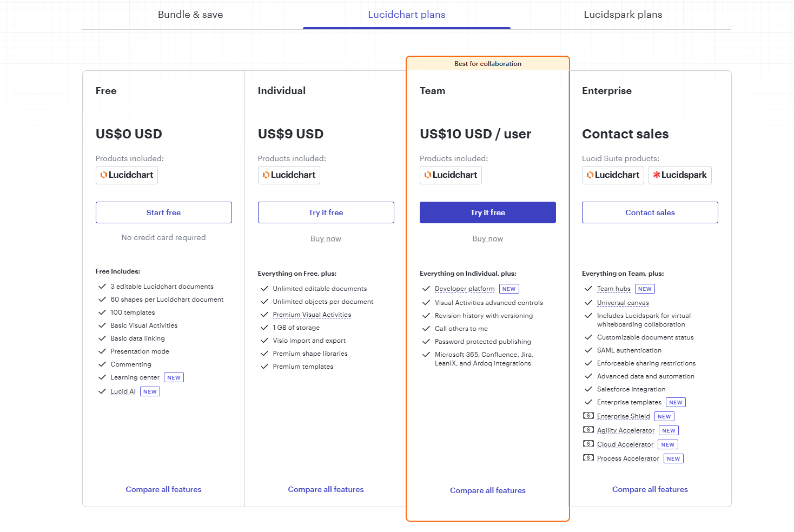Click the 'Visio import and export' text
This screenshot has height=532, width=794.
pyautogui.click(x=309, y=341)
